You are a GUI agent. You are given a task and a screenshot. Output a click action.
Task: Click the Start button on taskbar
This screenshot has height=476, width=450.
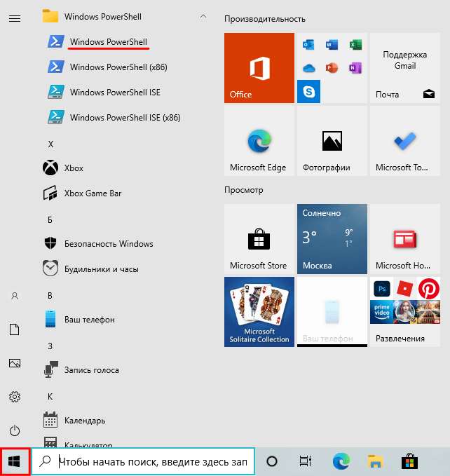pyautogui.click(x=15, y=461)
